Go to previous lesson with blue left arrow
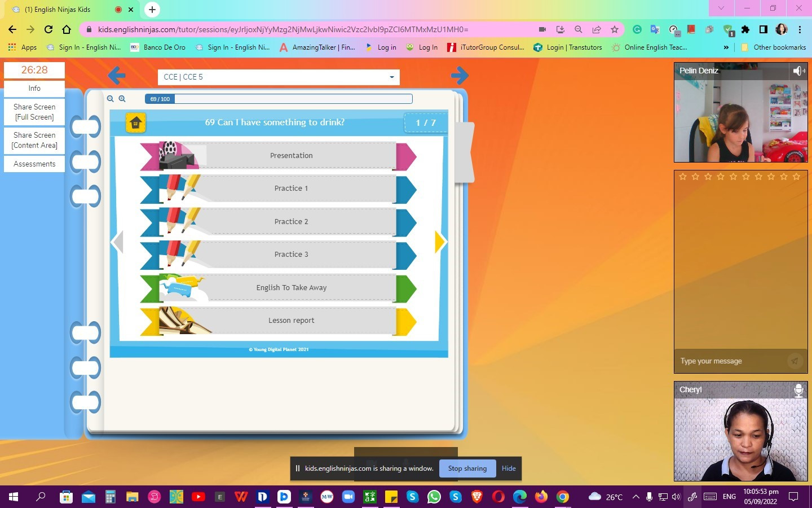This screenshot has width=812, height=508. [117, 75]
